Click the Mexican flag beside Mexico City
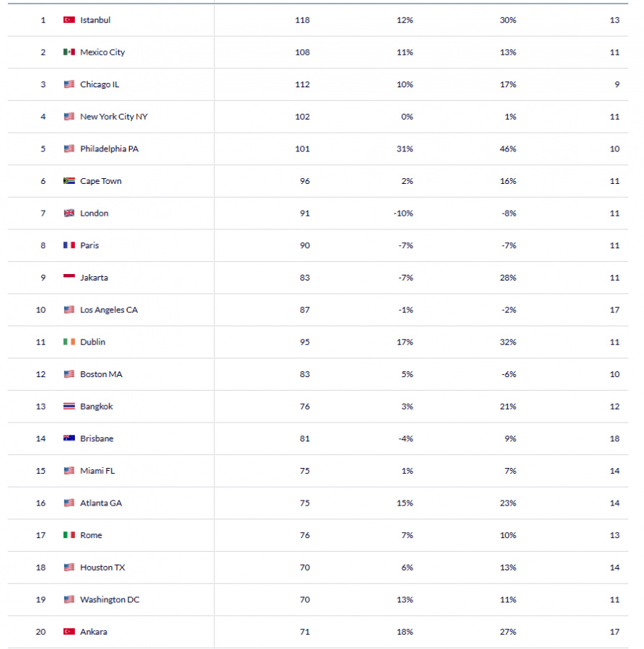Image resolution: width=644 pixels, height=649 pixels. click(x=69, y=52)
